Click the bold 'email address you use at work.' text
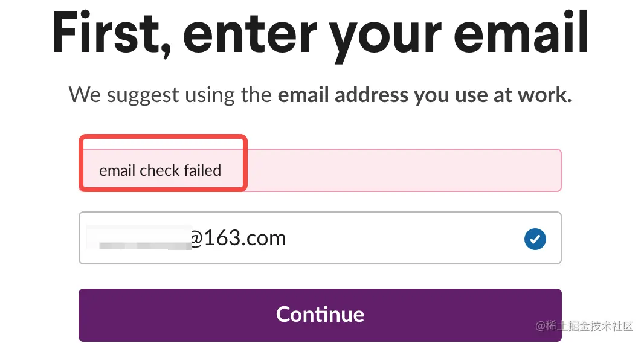The height and width of the screenshot is (343, 644). 425,95
